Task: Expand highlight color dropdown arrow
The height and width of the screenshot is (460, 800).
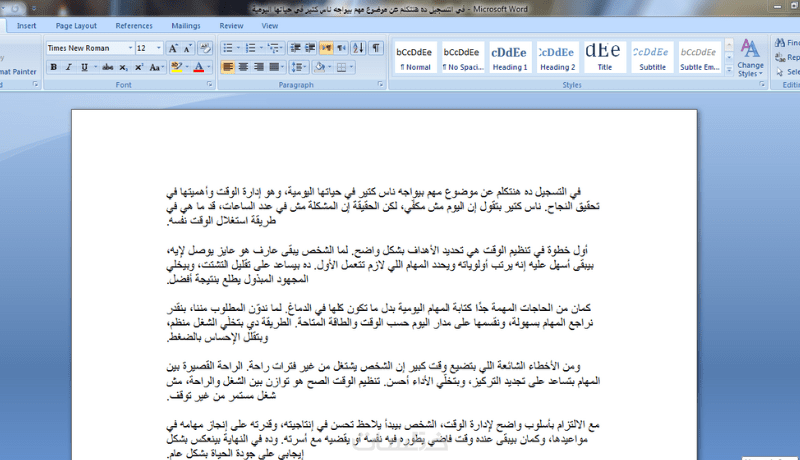Action: click(x=187, y=67)
